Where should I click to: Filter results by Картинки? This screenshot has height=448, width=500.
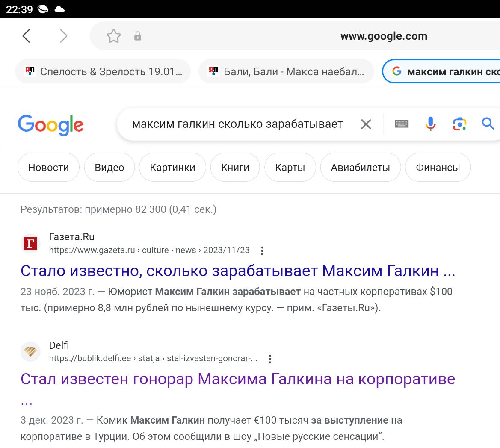point(172,167)
